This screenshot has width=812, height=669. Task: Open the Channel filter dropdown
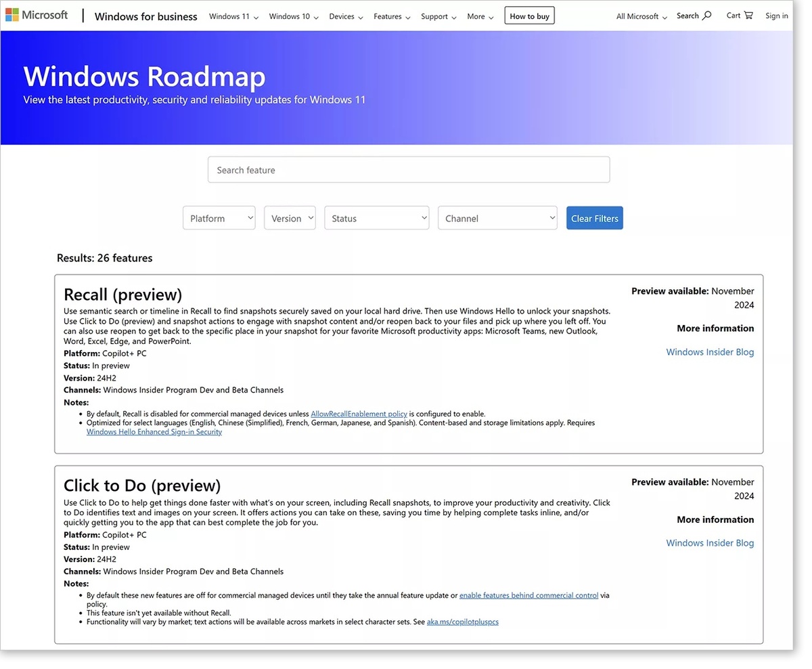497,218
